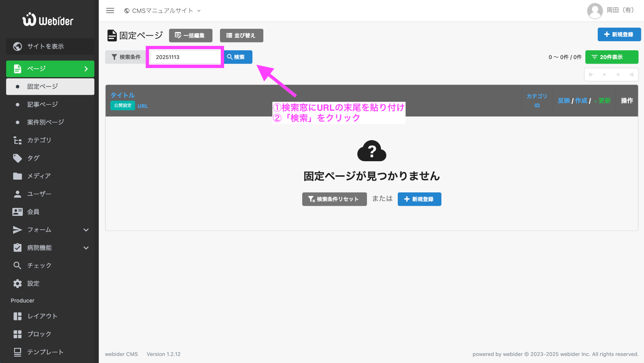Go to the first page with the arrow
Screen dimensions: 644x363
point(591,75)
